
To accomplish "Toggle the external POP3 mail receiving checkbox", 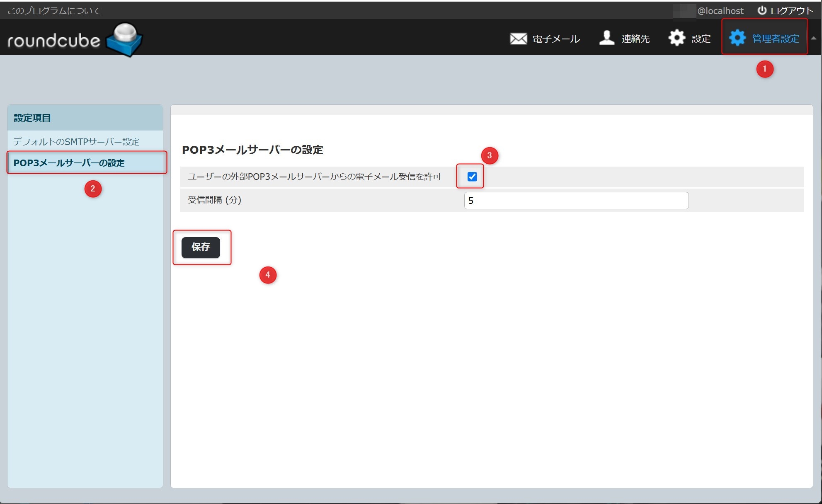I will click(x=472, y=177).
